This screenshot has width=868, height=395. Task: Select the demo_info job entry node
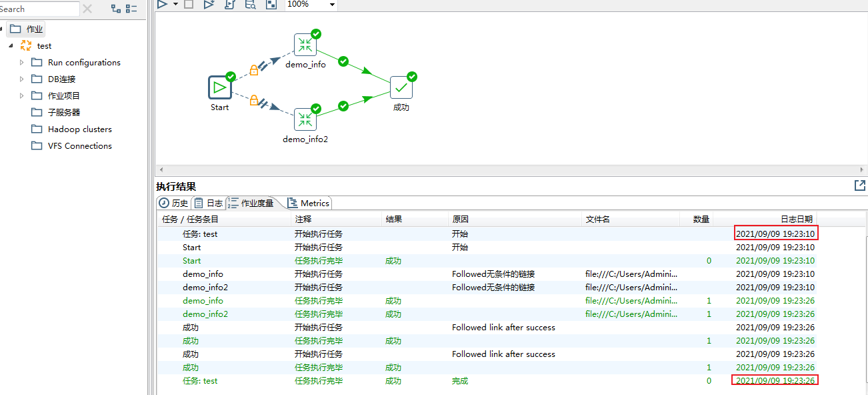coord(305,45)
